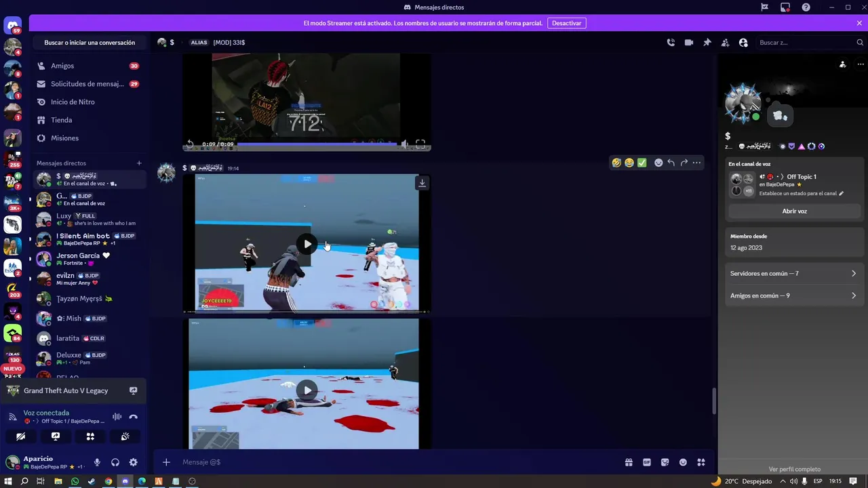Open pinned messages pin icon
The image size is (868, 488).
[707, 42]
